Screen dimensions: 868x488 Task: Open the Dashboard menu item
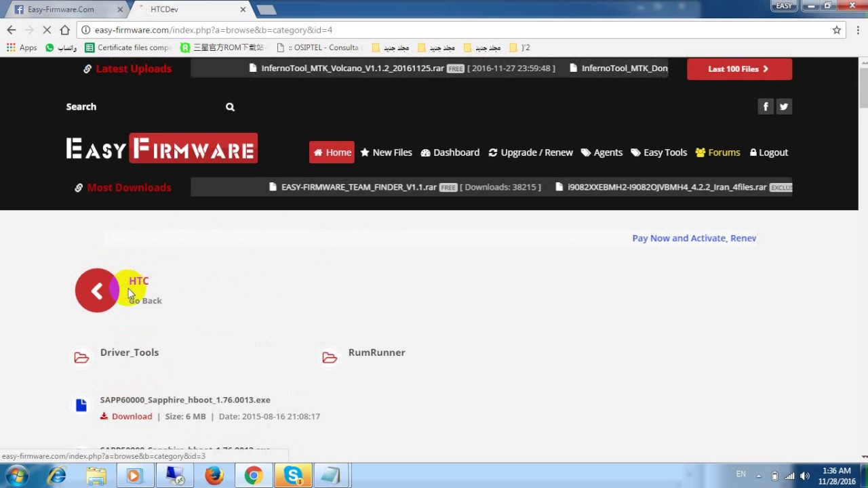point(450,152)
